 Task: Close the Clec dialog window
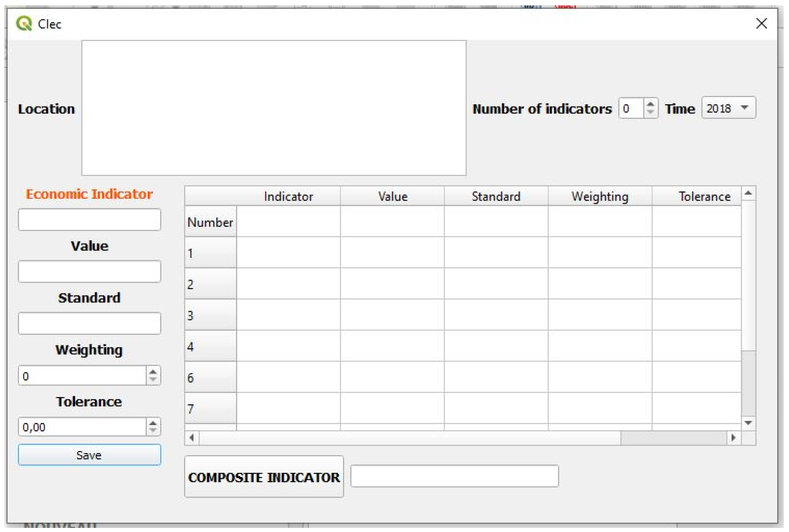coord(762,23)
